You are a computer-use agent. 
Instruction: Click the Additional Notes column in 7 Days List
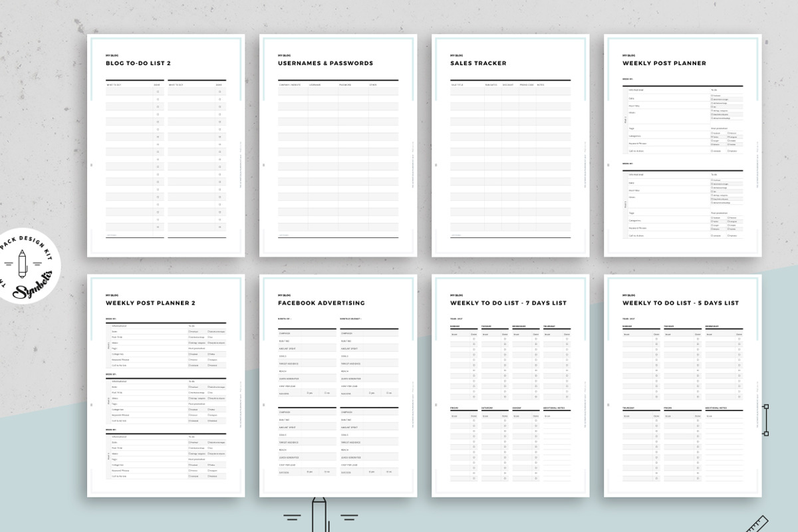click(557, 446)
